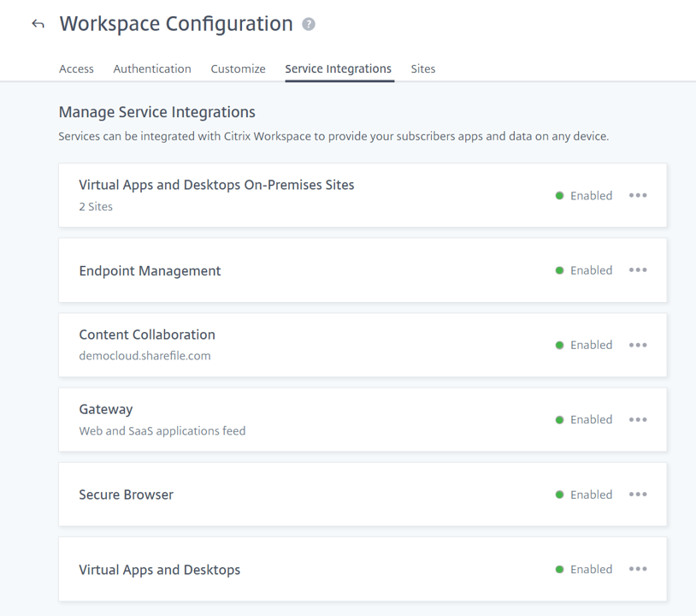
Task: Go to the Customize tab
Action: point(238,69)
